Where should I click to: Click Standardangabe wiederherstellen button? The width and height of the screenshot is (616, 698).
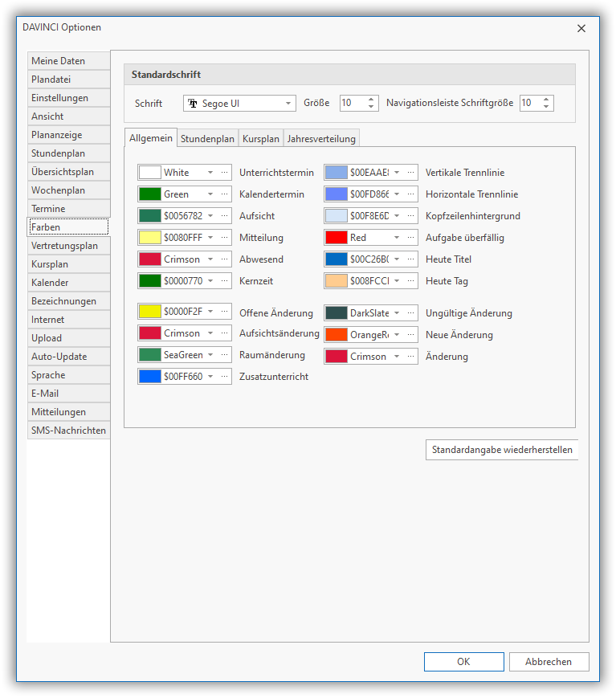coord(502,450)
